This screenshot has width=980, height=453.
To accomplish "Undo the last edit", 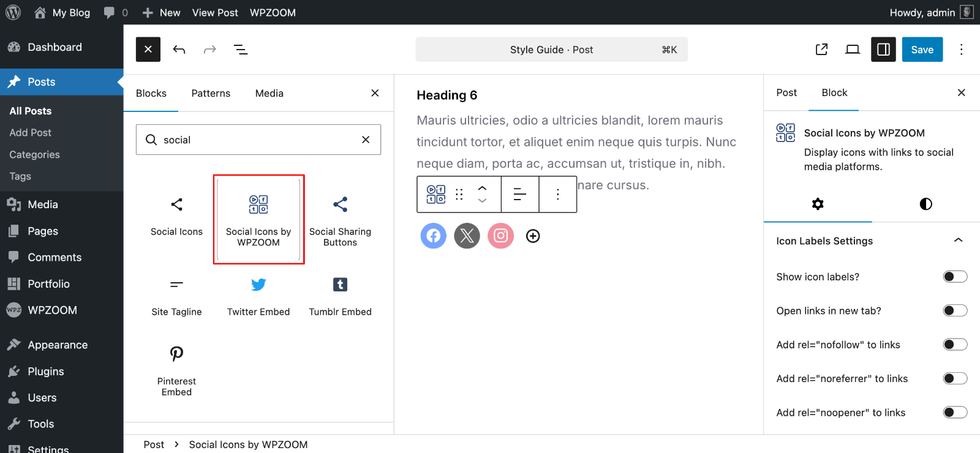I will [179, 50].
